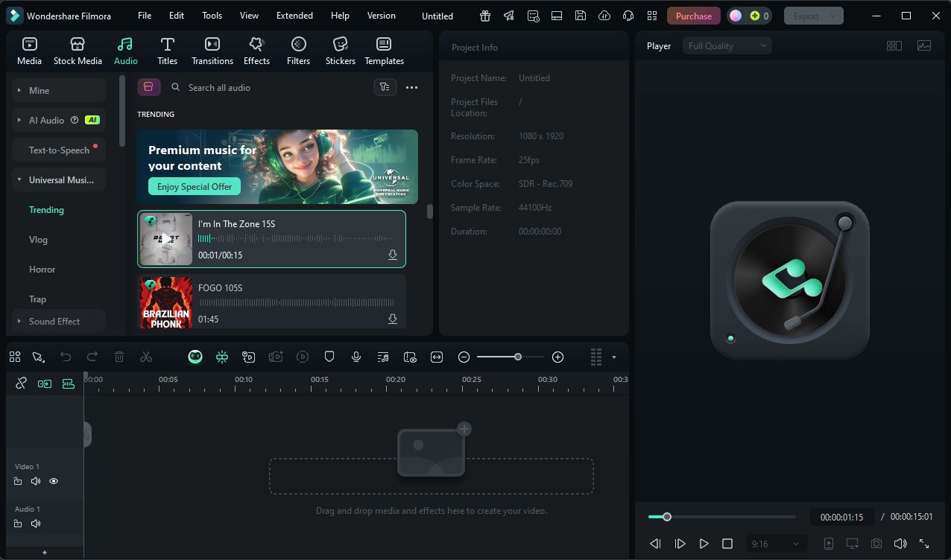This screenshot has height=560, width=951.
Task: Add a marker with the shield icon
Action: tap(329, 357)
